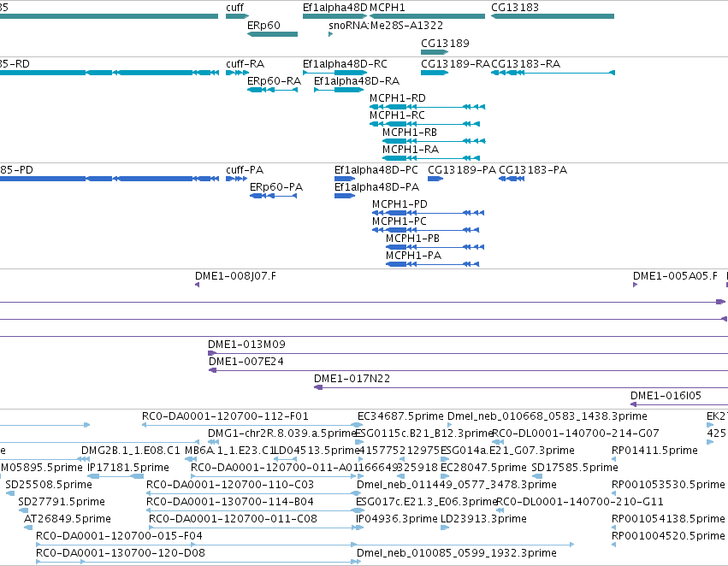Select the Ef1alpha48D-RA transcript label

pyautogui.click(x=357, y=81)
